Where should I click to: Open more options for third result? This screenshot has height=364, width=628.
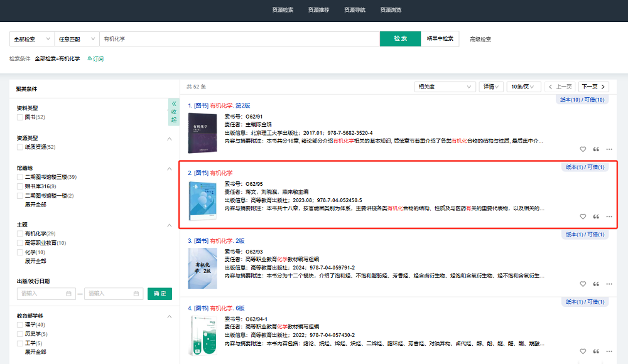coord(609,284)
